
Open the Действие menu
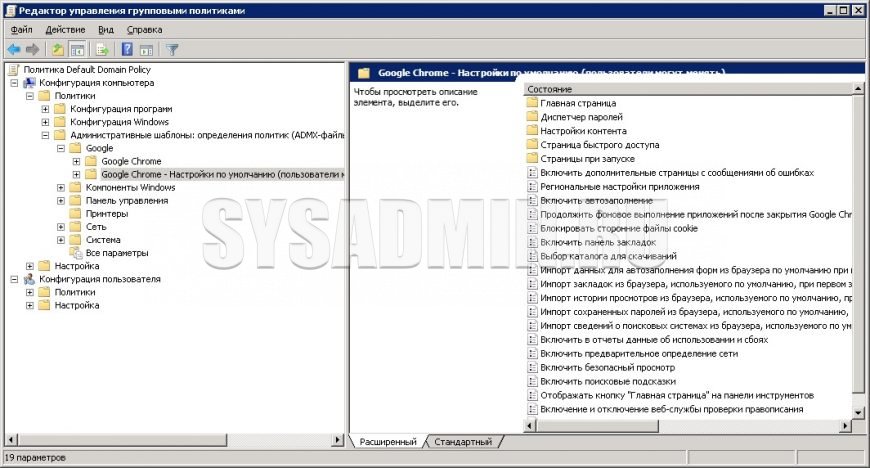(65, 30)
